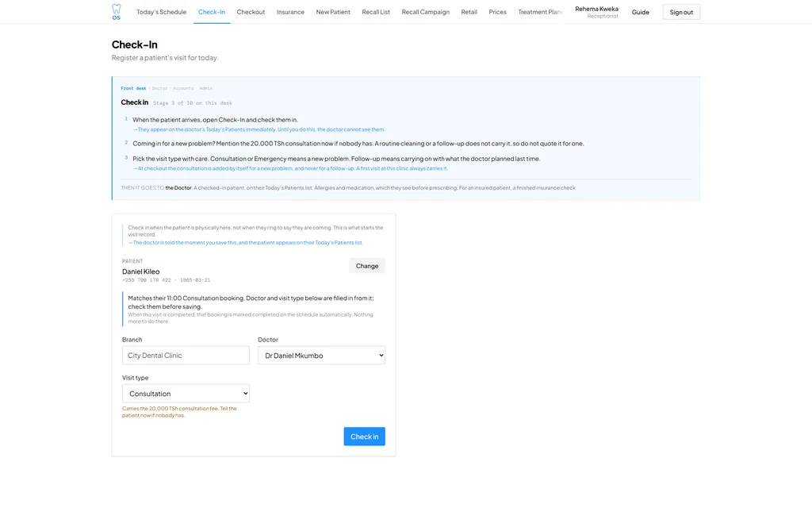This screenshot has height=508, width=812.
Task: Click guide step 'Pick the visit type with care'
Action: point(336,159)
